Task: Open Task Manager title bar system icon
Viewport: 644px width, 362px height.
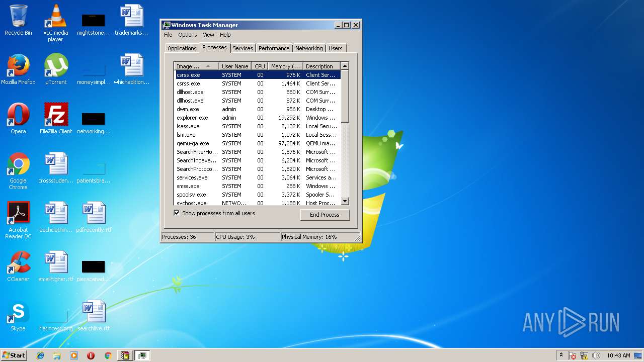Action: click(x=166, y=25)
